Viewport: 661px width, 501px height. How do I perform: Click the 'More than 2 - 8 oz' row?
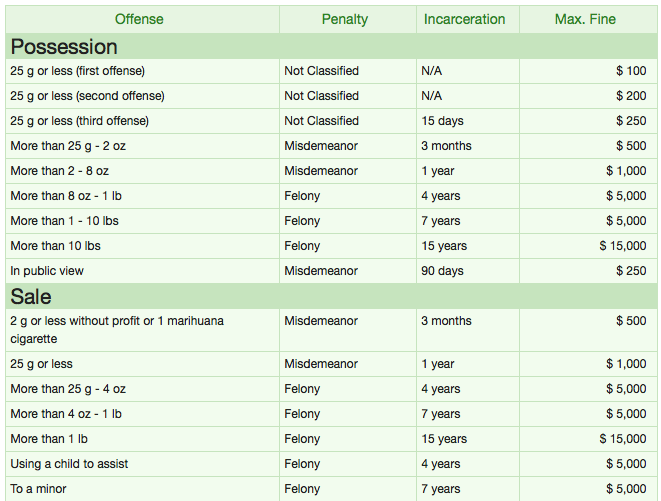pyautogui.click(x=59, y=171)
